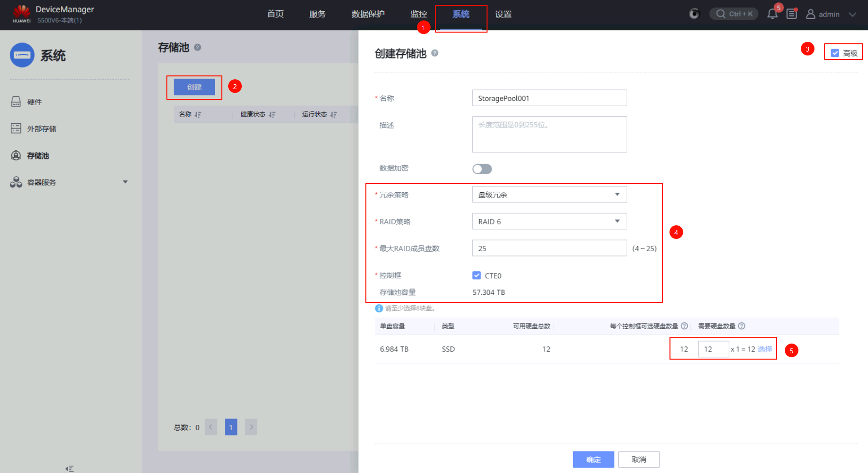The image size is (868, 473).
Task: Click help icon next to 存储池 heading
Action: pyautogui.click(x=198, y=47)
